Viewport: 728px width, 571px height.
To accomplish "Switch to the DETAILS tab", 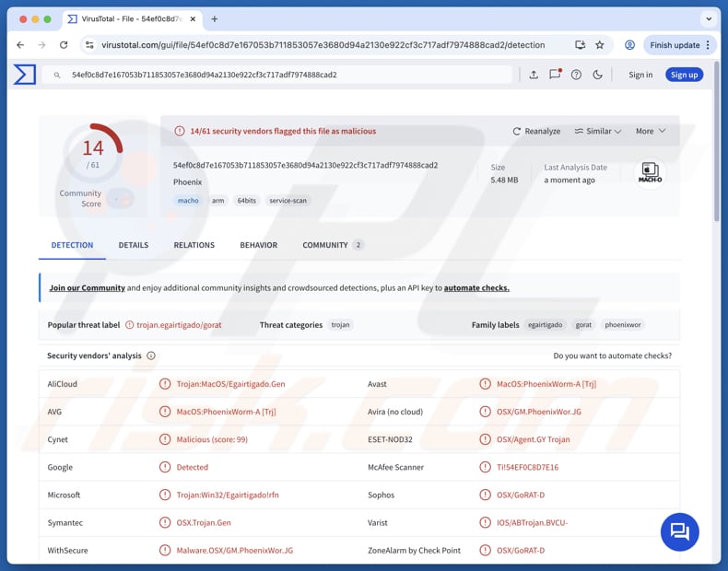I will (x=134, y=245).
